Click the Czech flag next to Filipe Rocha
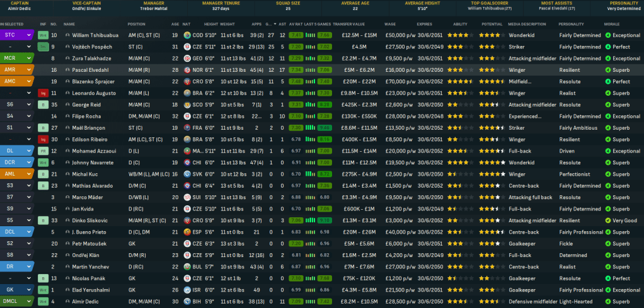644x308 pixels. (187, 117)
